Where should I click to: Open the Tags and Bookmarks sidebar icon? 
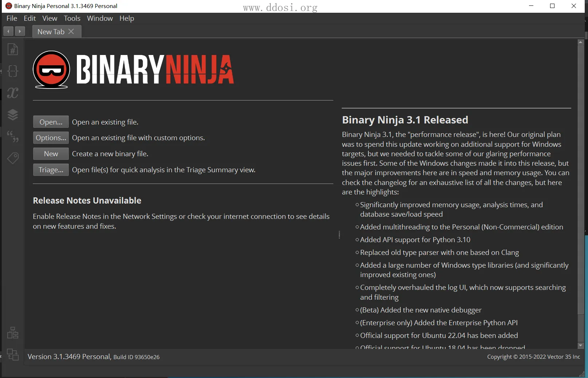point(13,158)
